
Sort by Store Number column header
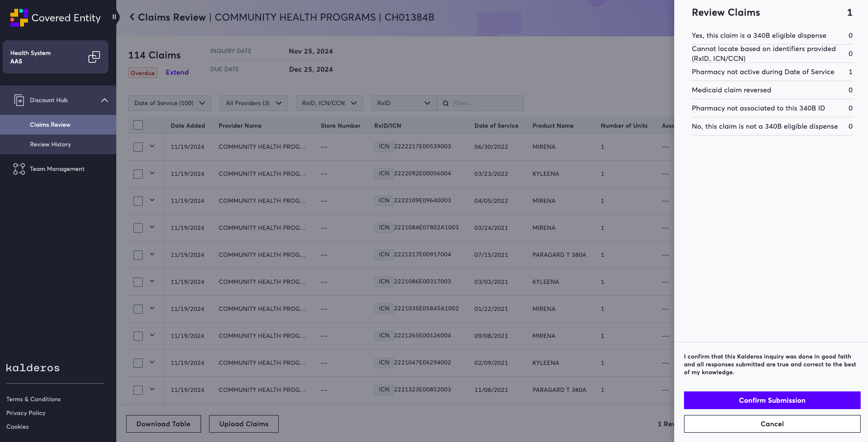pyautogui.click(x=341, y=126)
